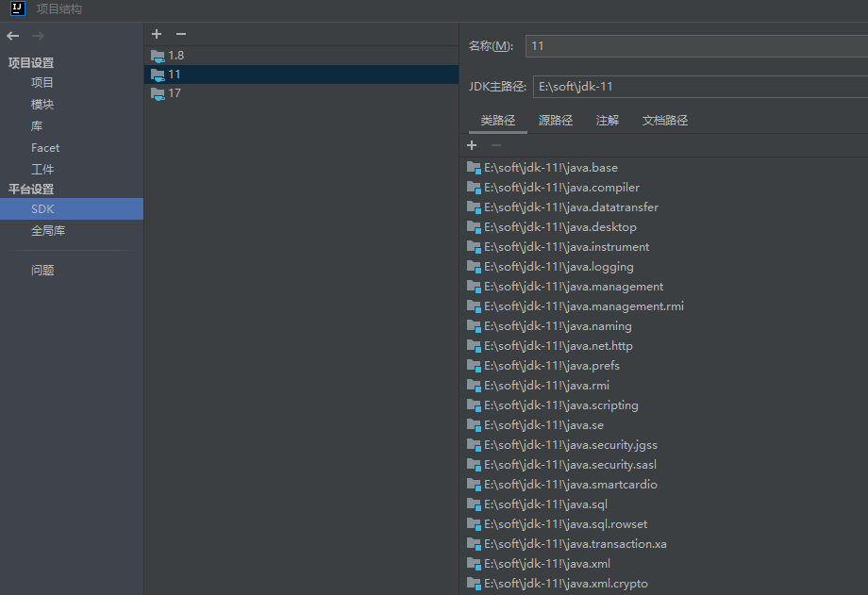Switch to the 源路径 tab
Viewport: 868px width, 595px height.
tap(556, 121)
